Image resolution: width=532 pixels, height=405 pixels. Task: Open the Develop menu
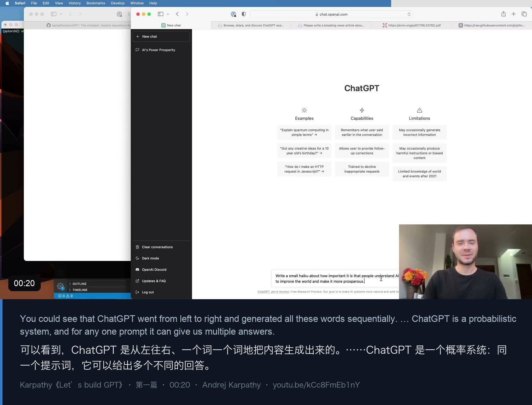[117, 3]
